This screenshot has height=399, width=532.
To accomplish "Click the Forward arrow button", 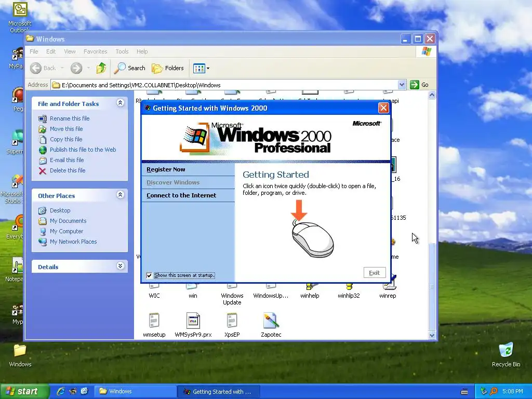I will tap(76, 68).
